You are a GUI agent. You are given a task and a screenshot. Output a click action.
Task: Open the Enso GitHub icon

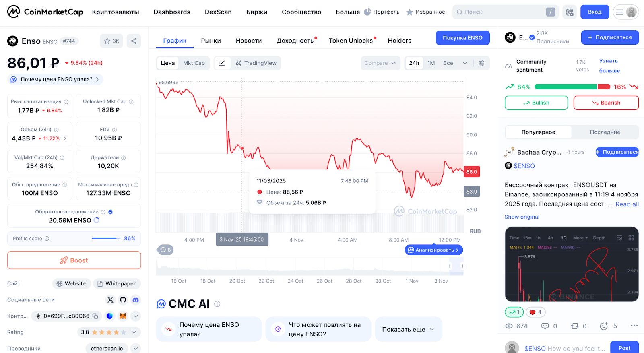[x=123, y=300]
